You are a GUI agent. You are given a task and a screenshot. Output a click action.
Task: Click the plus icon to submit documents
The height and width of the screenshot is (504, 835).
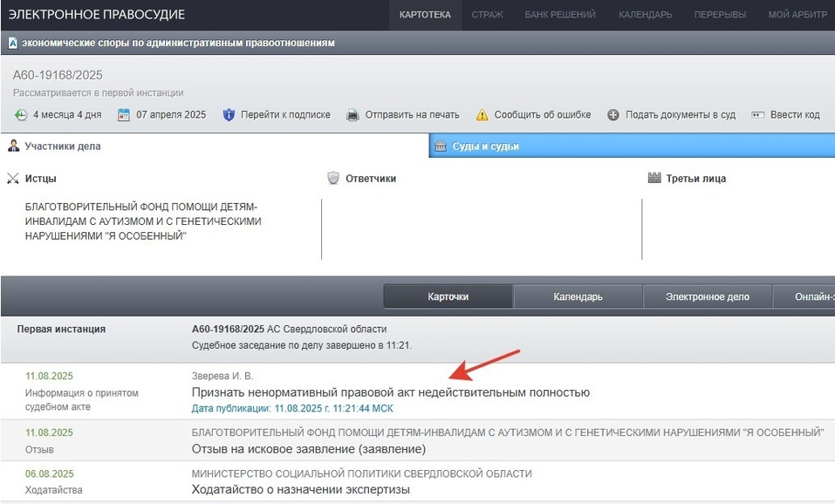point(613,115)
